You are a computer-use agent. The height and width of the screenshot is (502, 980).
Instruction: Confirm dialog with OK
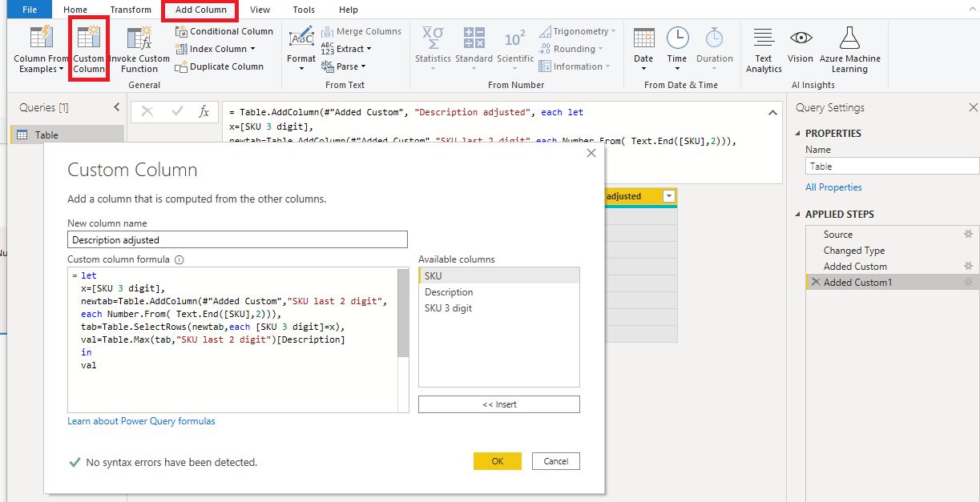click(x=497, y=461)
